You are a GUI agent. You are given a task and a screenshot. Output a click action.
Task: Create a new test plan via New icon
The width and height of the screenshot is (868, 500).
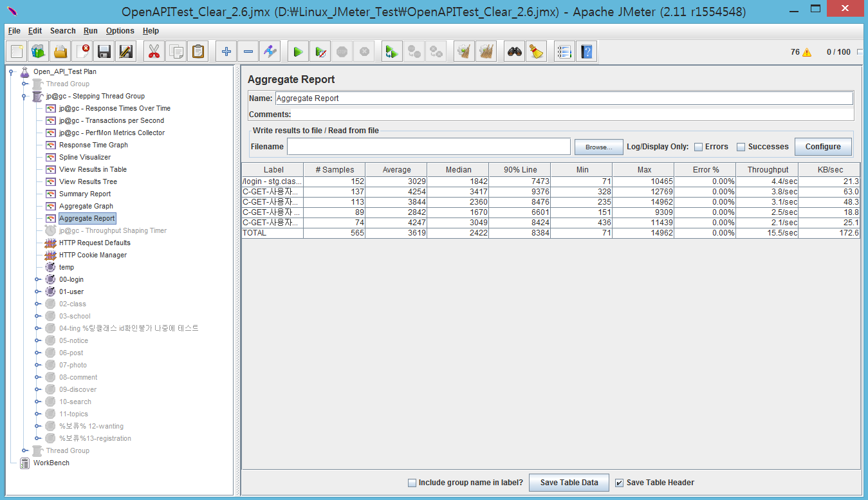(x=17, y=52)
